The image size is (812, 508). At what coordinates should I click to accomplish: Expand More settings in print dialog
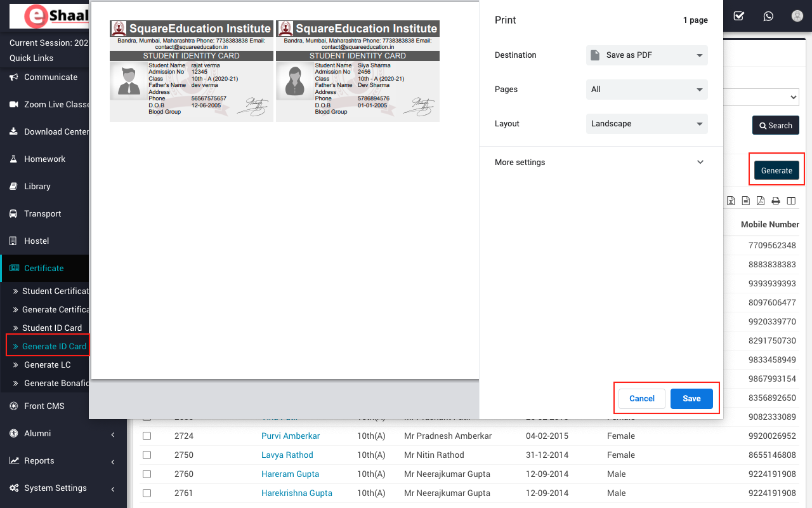[600, 163]
